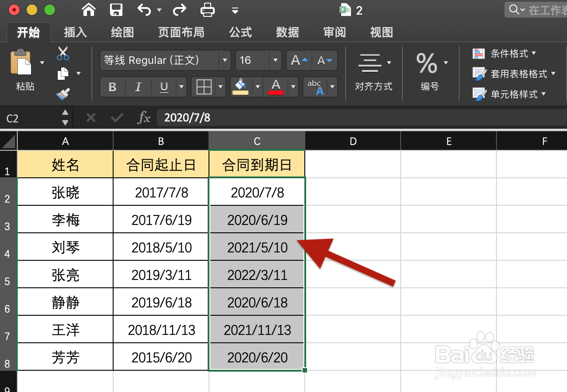Apply yellow fill color bucket

[x=240, y=87]
